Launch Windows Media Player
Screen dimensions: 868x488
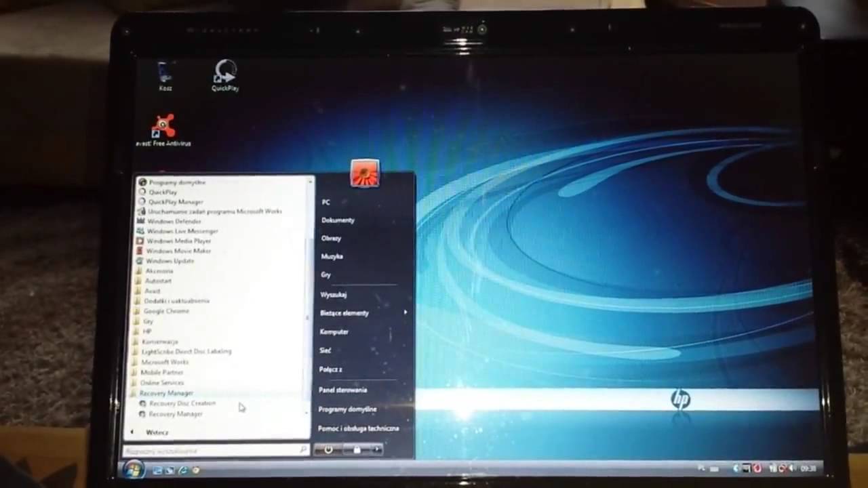coord(174,241)
